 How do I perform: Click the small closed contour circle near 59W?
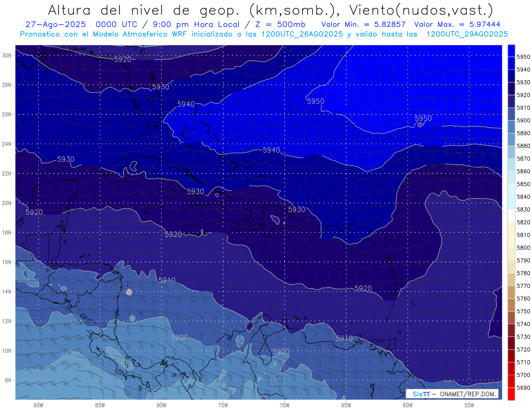click(420, 125)
